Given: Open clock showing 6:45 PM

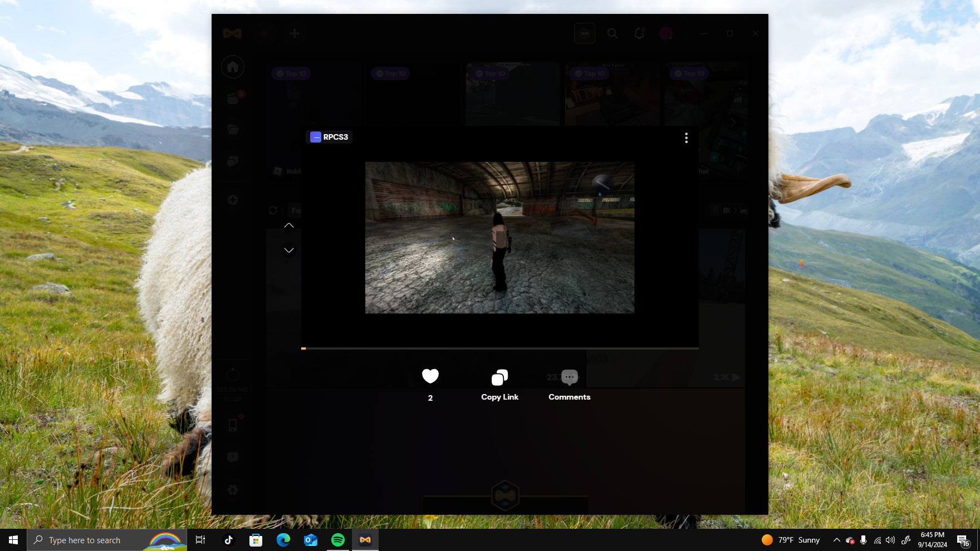Looking at the screenshot, I should (x=933, y=540).
